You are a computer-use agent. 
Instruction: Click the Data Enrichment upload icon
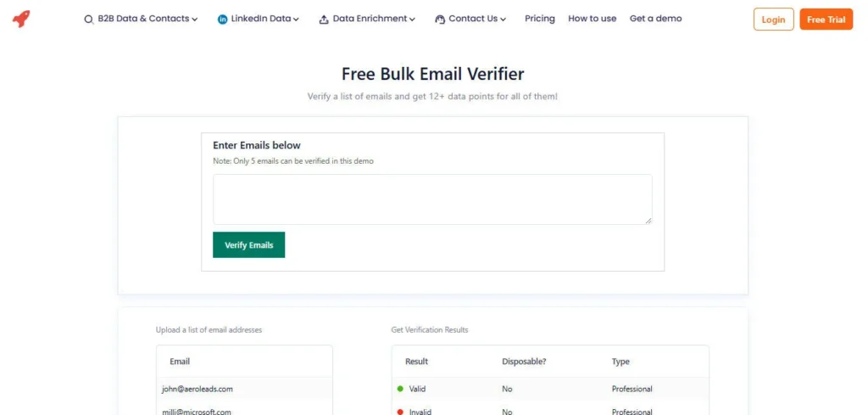tap(324, 20)
